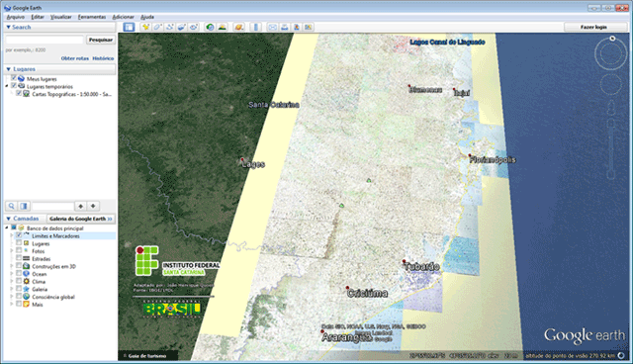This screenshot has height=364, width=633.
Task: Enable the Lugares layer checkbox
Action: click(x=19, y=243)
